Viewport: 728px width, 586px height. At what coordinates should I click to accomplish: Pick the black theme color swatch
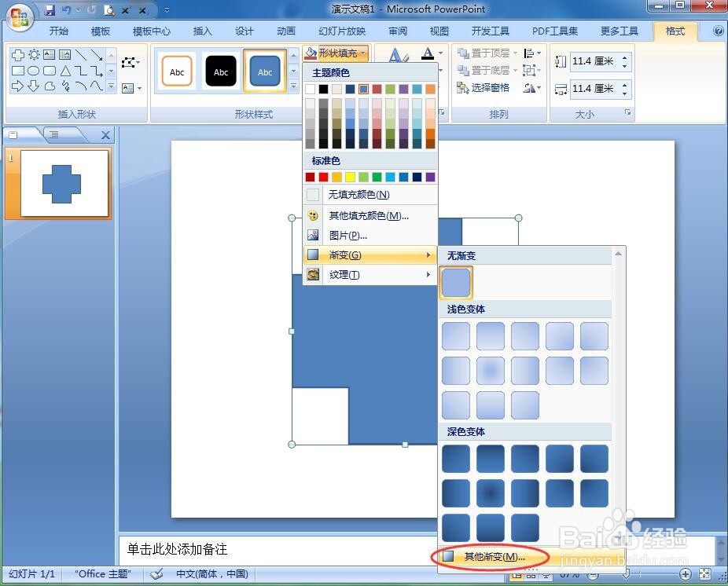click(324, 89)
